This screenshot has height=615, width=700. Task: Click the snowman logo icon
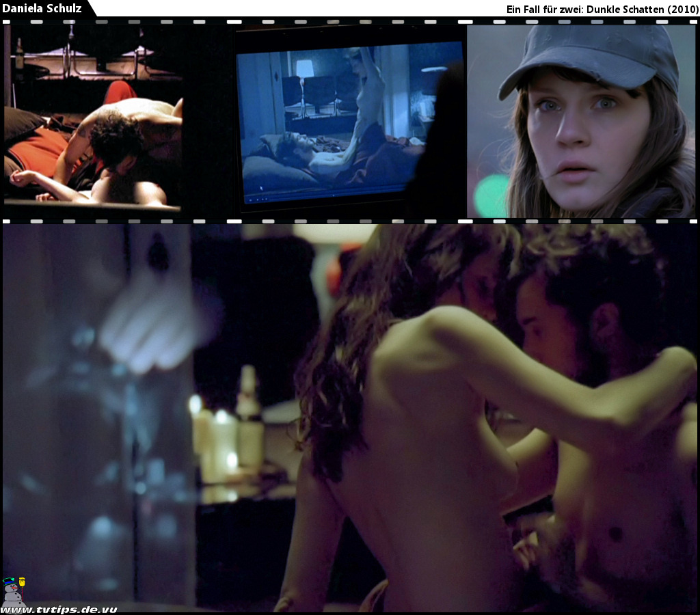(x=11, y=592)
